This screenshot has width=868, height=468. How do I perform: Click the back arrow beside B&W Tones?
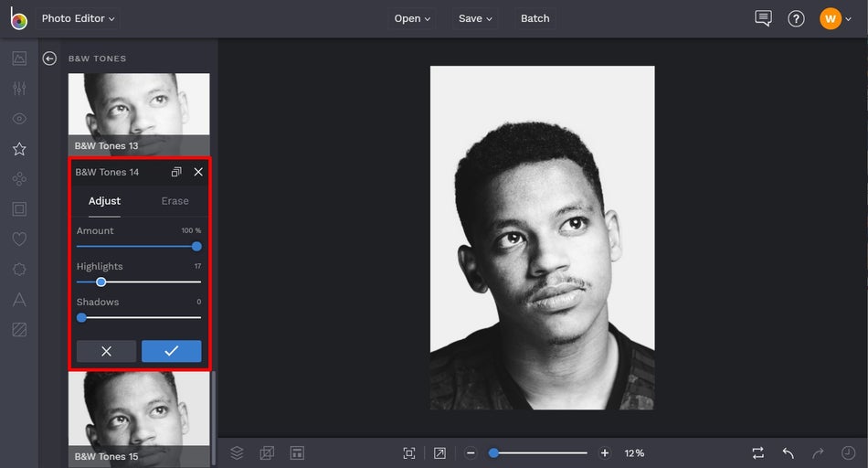(50, 58)
